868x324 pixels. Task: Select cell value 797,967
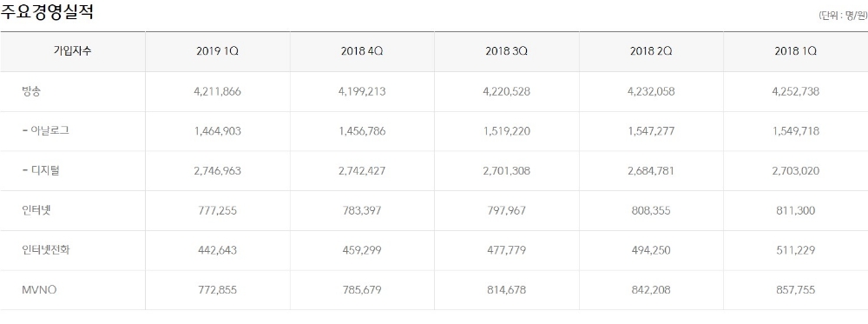pyautogui.click(x=507, y=210)
